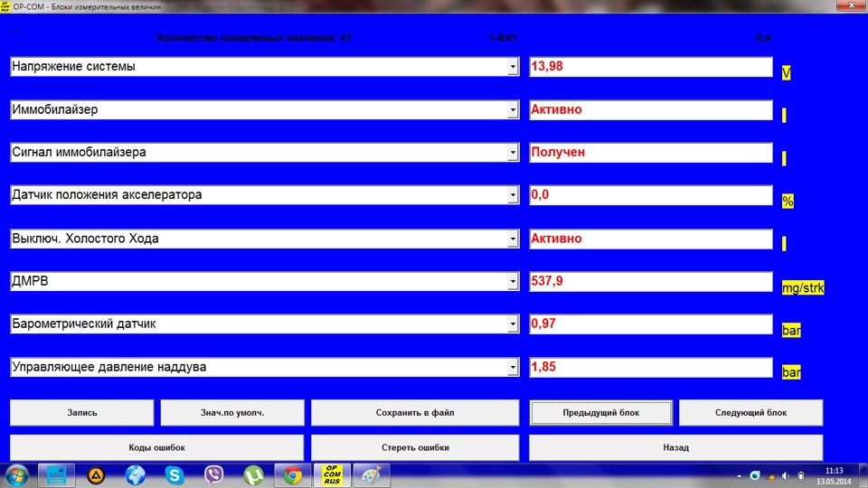
Task: Click the value field Получен
Action: point(651,152)
